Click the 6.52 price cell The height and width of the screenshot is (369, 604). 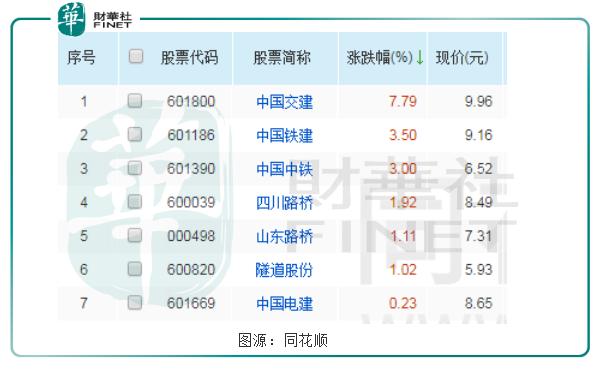click(x=478, y=168)
